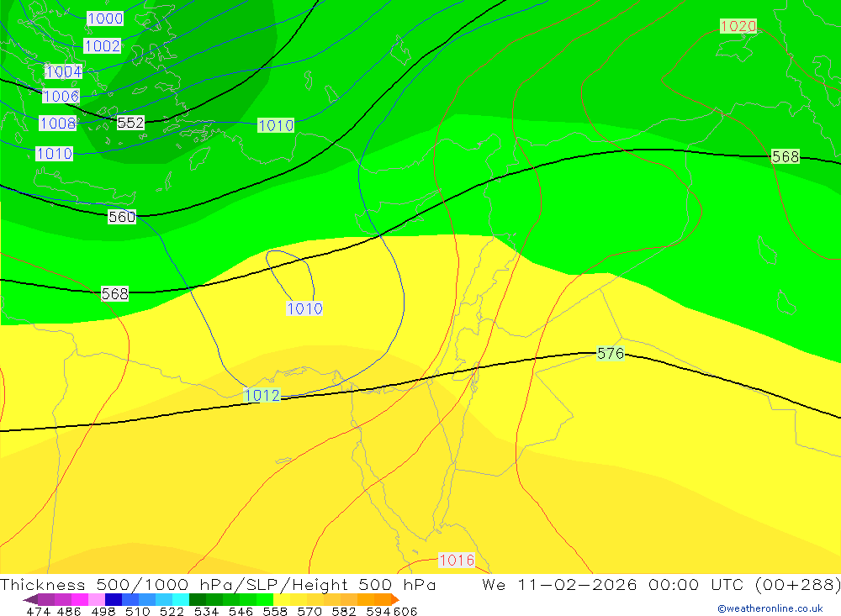
Task: Click the 582 legend value
Action: 344,612
